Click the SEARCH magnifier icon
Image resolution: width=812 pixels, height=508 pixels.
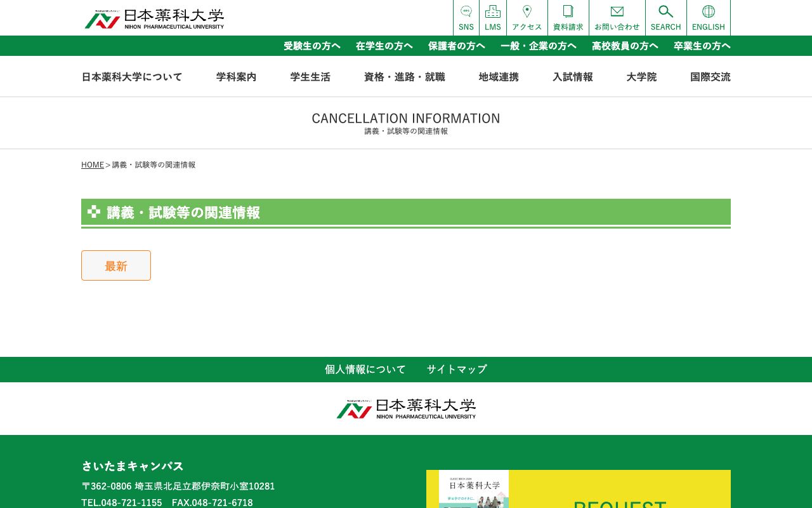[665, 17]
